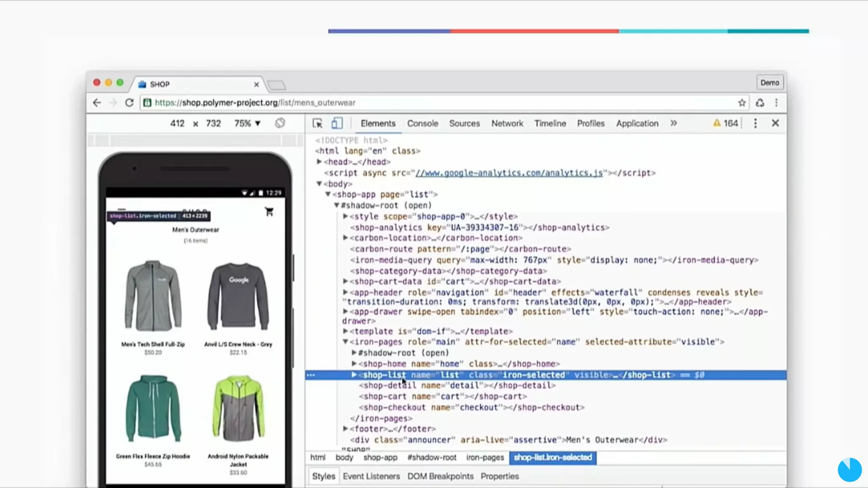
Task: Open the 75% zoom dropdown
Action: pyautogui.click(x=247, y=123)
